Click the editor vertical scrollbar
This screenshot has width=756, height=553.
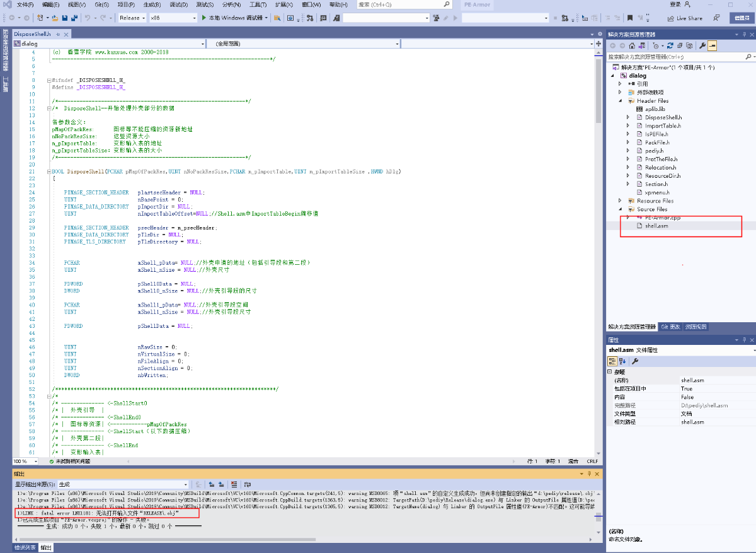point(598,252)
